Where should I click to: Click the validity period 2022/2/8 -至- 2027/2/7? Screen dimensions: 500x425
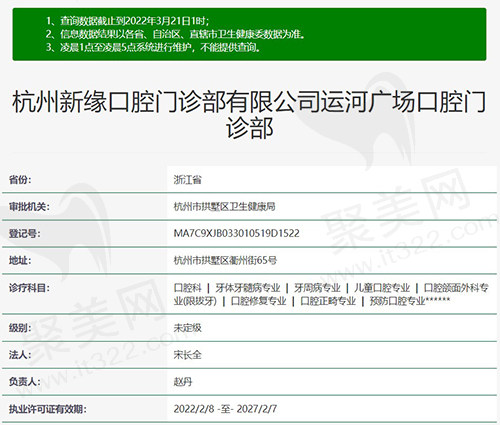[225, 409]
